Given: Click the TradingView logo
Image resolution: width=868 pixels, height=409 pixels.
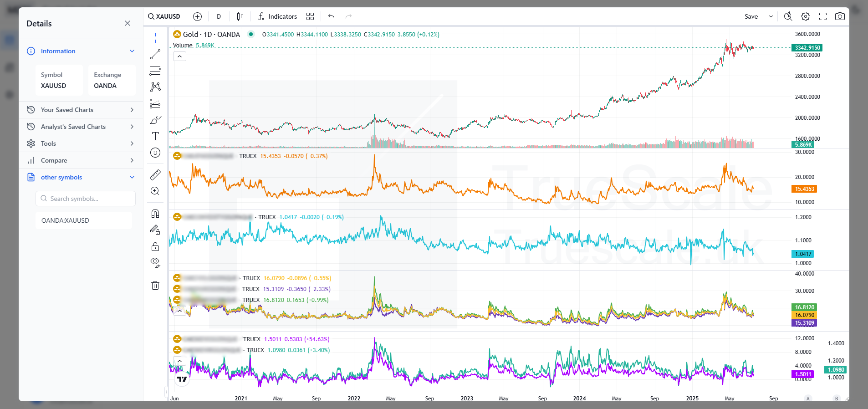Looking at the screenshot, I should 182,379.
